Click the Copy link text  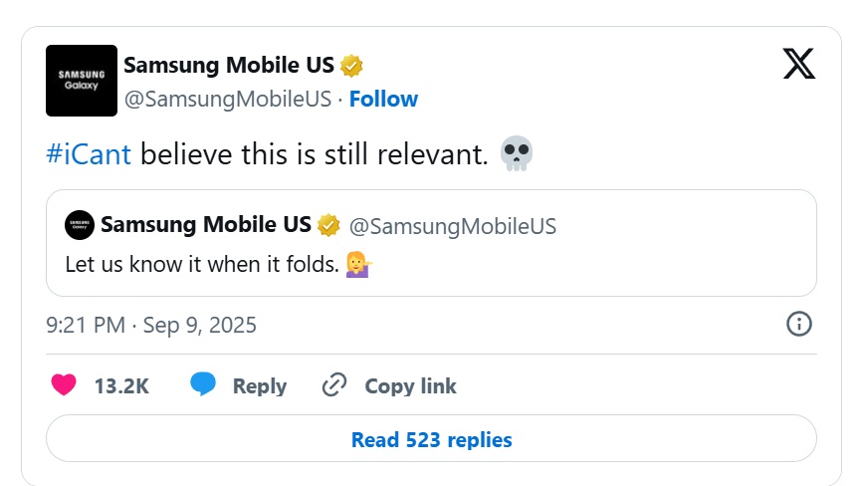point(411,385)
